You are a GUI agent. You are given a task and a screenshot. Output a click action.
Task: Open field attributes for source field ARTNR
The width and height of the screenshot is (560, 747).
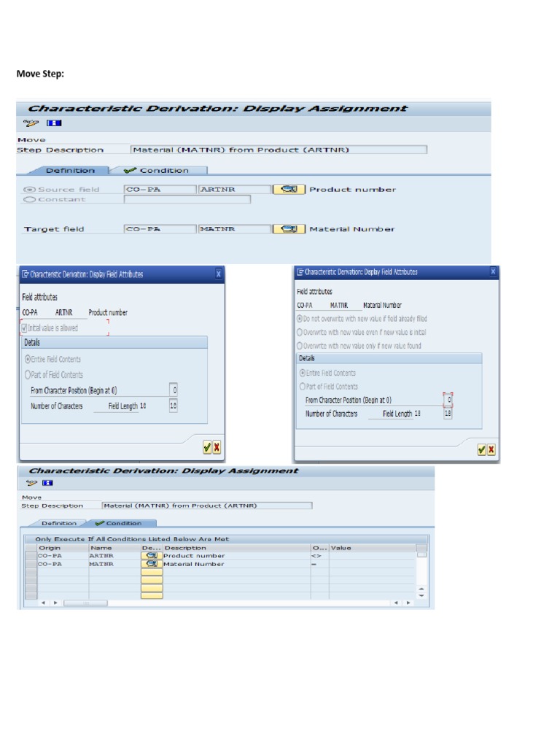coord(289,189)
